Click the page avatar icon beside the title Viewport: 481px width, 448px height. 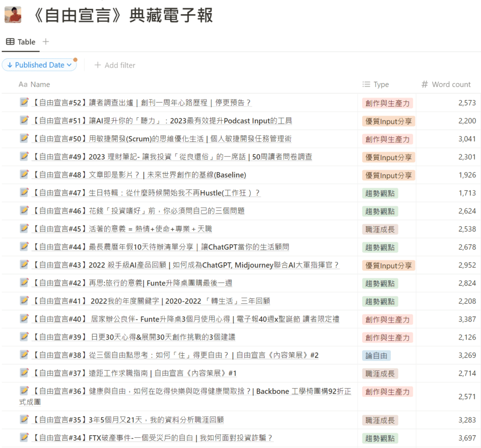tap(13, 15)
